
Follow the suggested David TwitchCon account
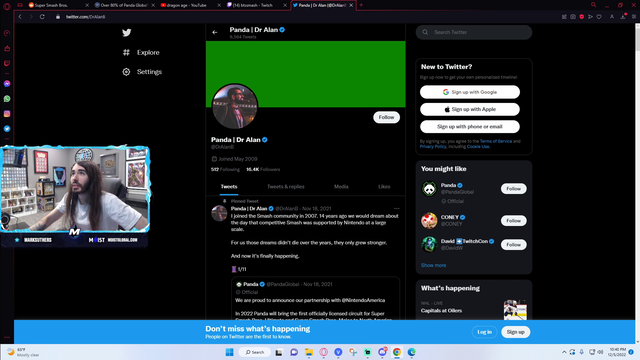pos(513,245)
